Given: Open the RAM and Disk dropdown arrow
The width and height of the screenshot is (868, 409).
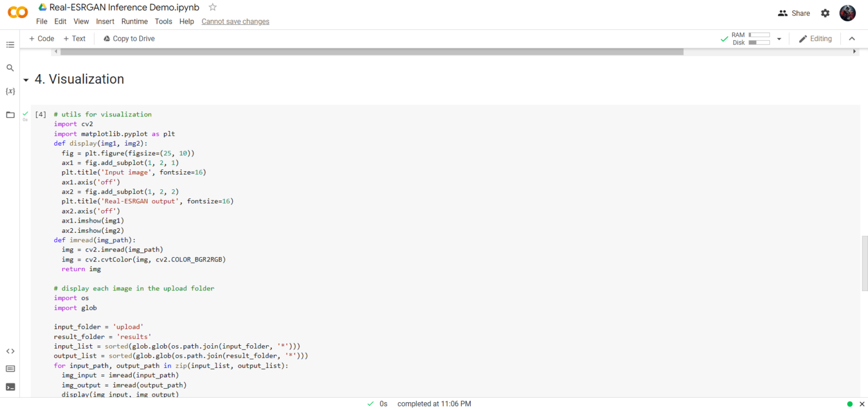Looking at the screenshot, I should pos(779,39).
